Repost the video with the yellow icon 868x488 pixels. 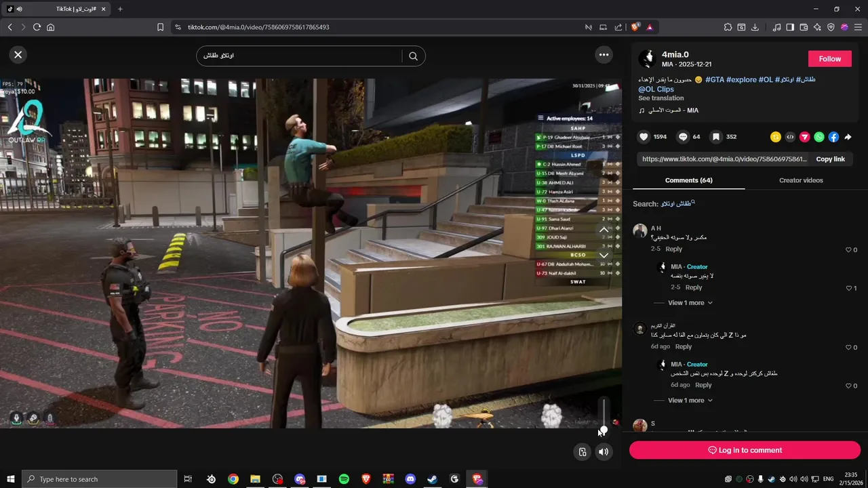(776, 137)
